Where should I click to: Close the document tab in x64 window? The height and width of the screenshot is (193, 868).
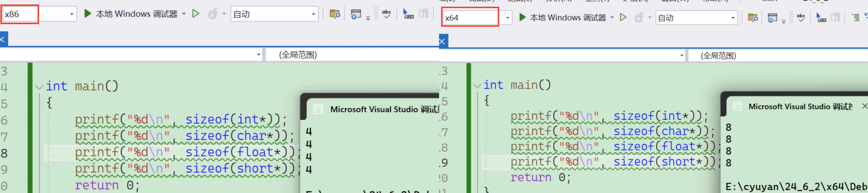tap(442, 41)
